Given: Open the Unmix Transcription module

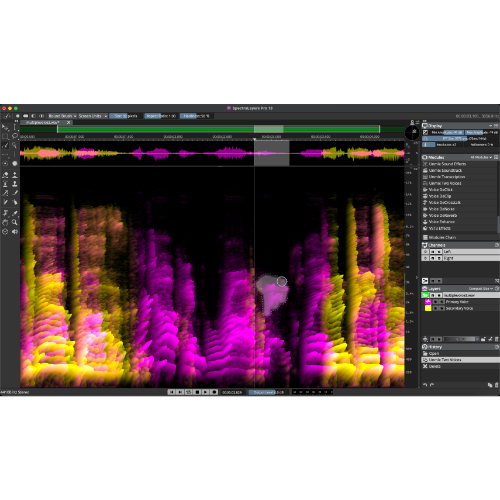Looking at the screenshot, I should 459,177.
